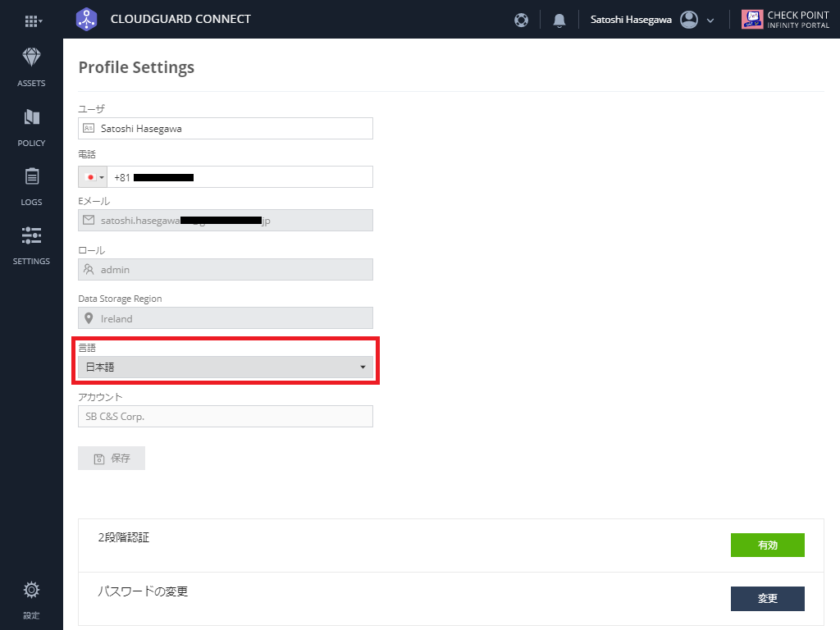Click the Profile Settings heading
840x630 pixels.
coord(137,67)
